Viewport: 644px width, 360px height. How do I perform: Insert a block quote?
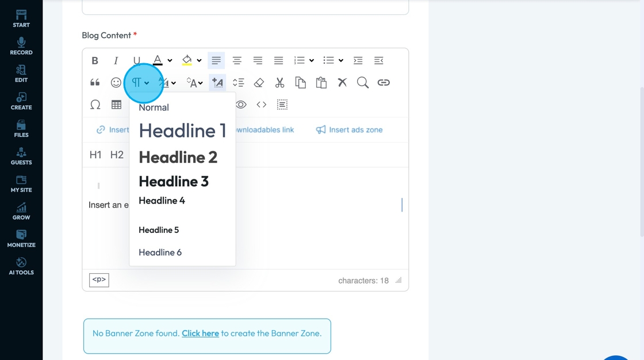point(95,83)
